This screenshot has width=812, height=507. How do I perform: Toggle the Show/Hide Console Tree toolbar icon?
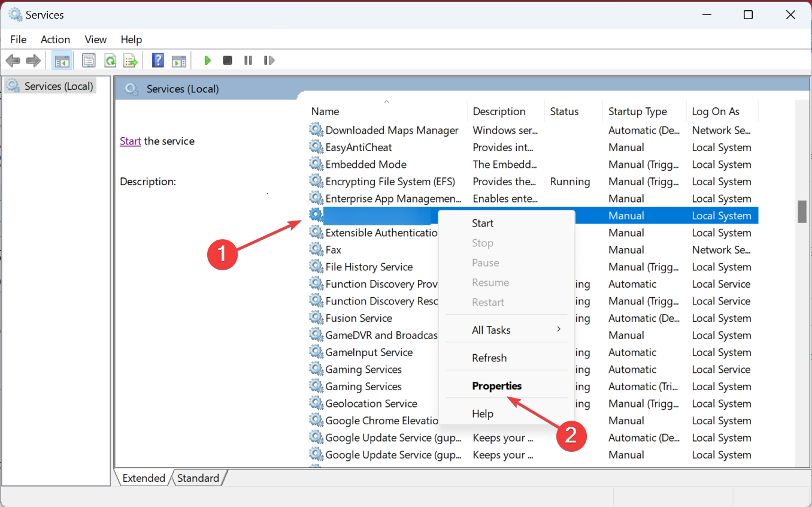point(62,61)
